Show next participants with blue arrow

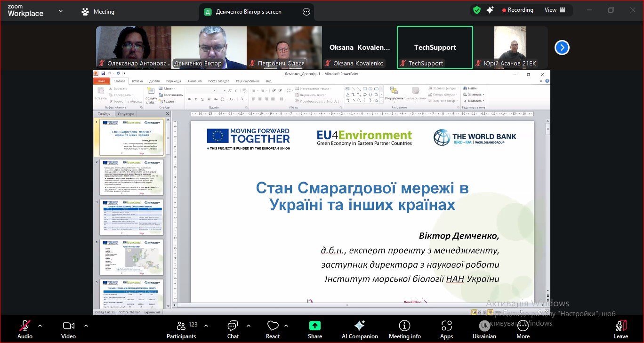coord(562,48)
